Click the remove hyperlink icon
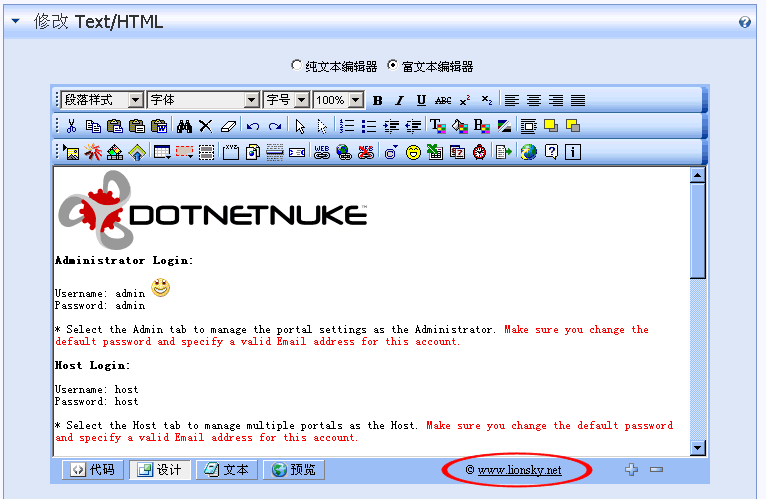 tap(365, 152)
